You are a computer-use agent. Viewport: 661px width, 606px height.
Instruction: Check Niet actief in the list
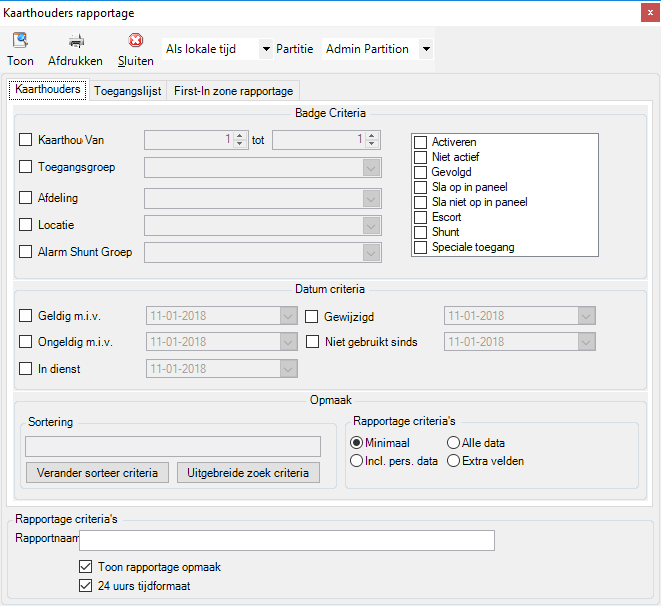[x=420, y=157]
